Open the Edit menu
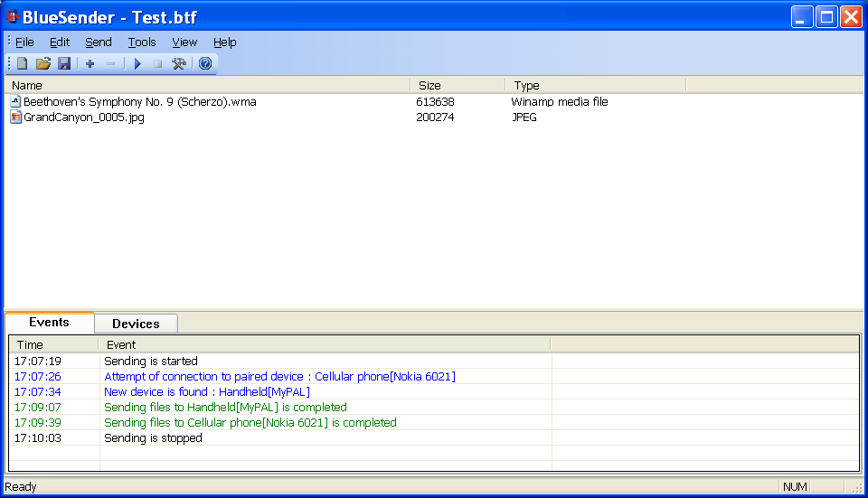Image resolution: width=868 pixels, height=498 pixels. [x=60, y=42]
